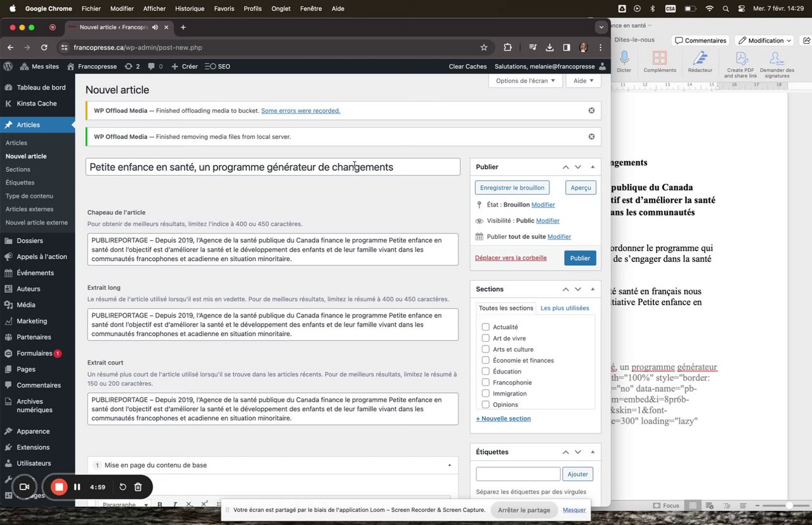
Task: Open the Favoris menu
Action: [x=224, y=9]
